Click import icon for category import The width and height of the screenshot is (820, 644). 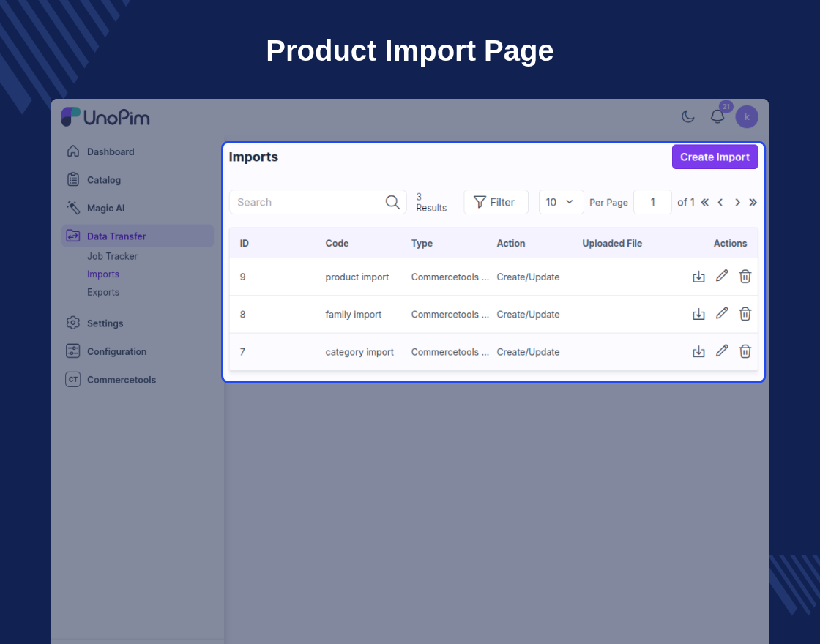698,352
